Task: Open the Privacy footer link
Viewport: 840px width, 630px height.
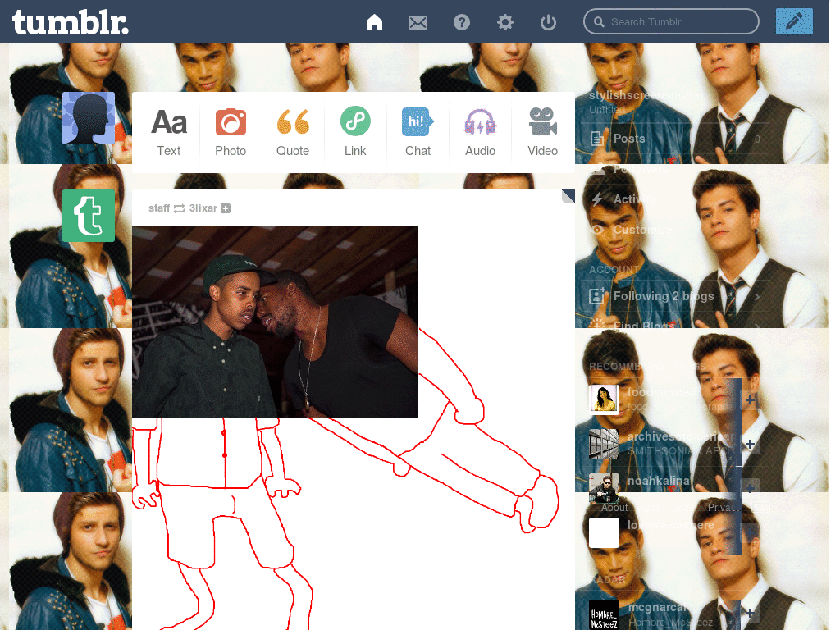Action: pyautogui.click(x=724, y=507)
